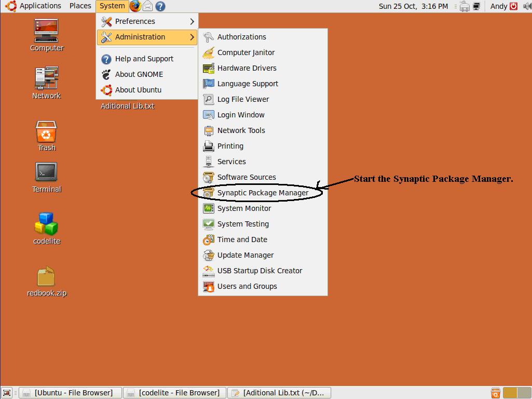
Task: Choose Time and Date label
Action: click(x=242, y=240)
